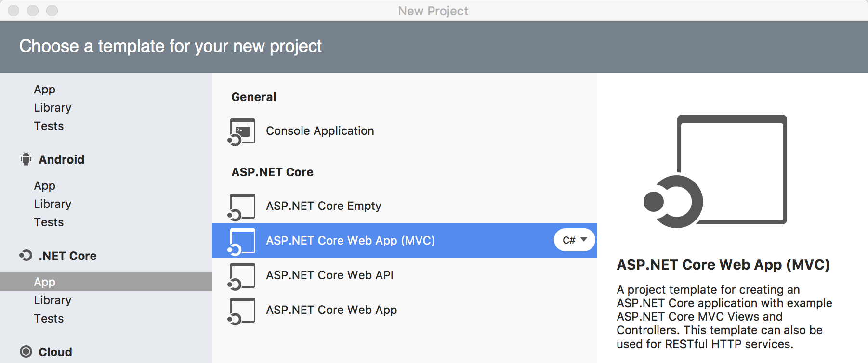Click the ASP.NET Core Web API icon
The width and height of the screenshot is (868, 363).
coord(241,276)
